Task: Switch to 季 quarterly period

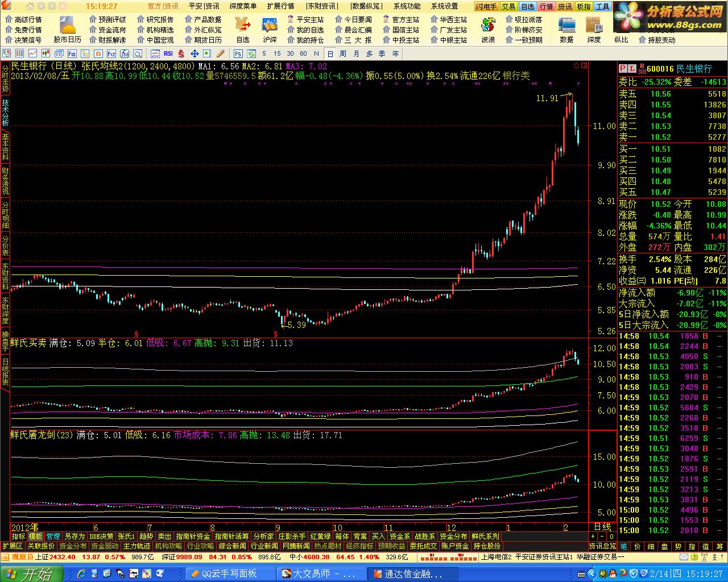Action: (382, 53)
